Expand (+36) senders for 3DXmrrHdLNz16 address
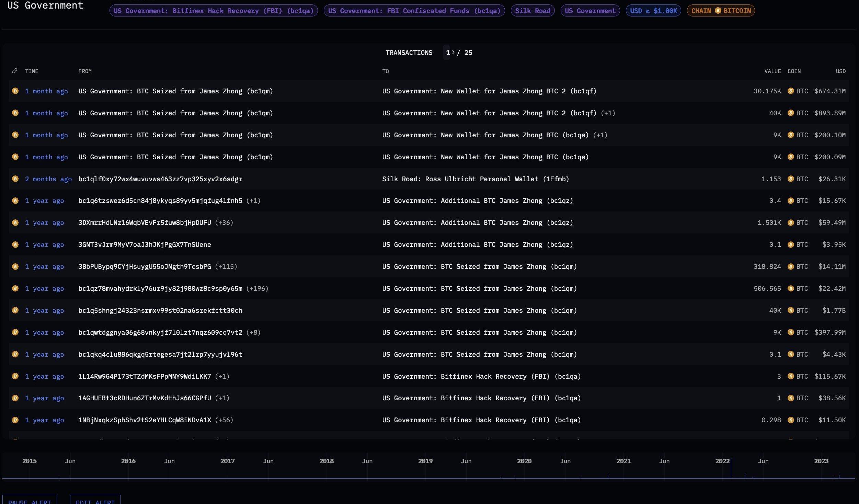The width and height of the screenshot is (859, 504). click(224, 222)
